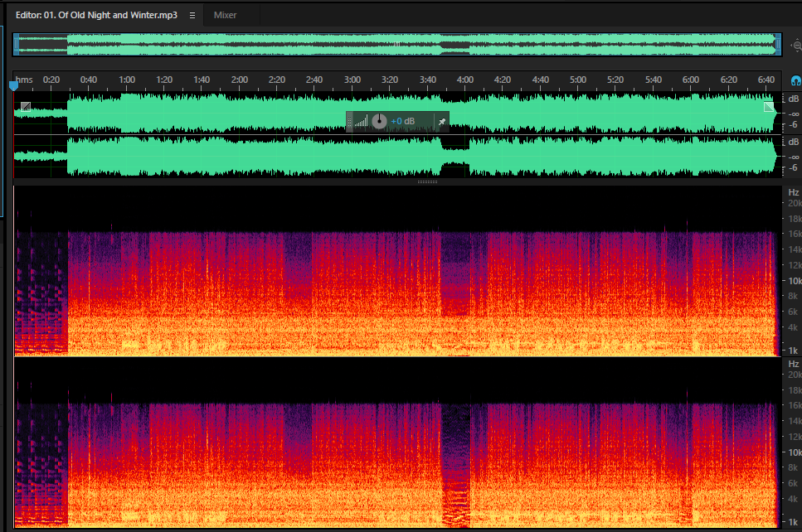Click the 3:40 mark on the time ruler
This screenshot has width=802, height=532.
click(428, 80)
